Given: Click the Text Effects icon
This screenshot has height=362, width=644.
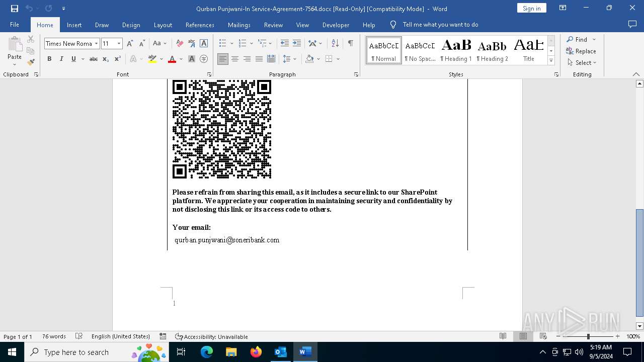Looking at the screenshot, I should pyautogui.click(x=133, y=59).
